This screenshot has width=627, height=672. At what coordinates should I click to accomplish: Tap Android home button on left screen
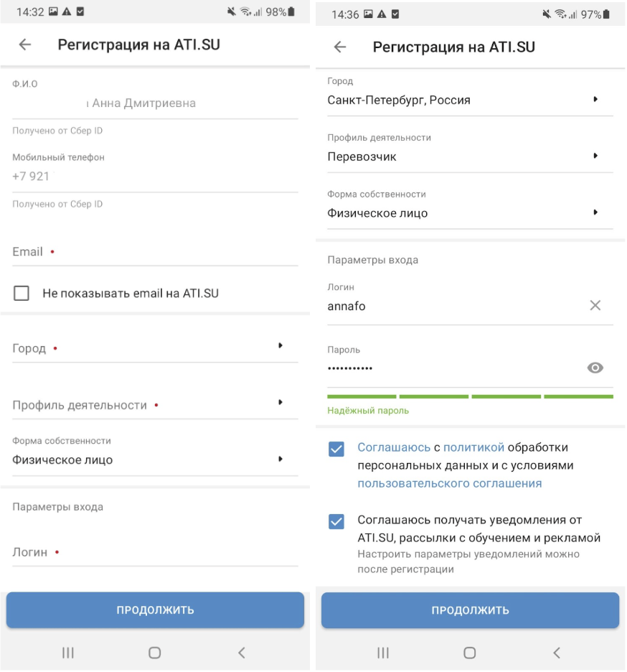[155, 653]
